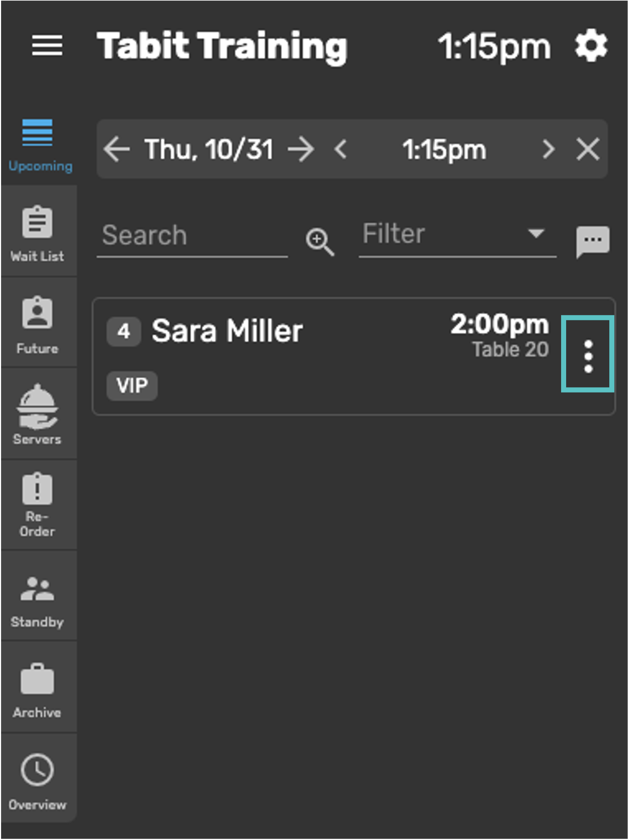Open the messages chat bubble icon
This screenshot has width=628, height=840.
point(593,241)
